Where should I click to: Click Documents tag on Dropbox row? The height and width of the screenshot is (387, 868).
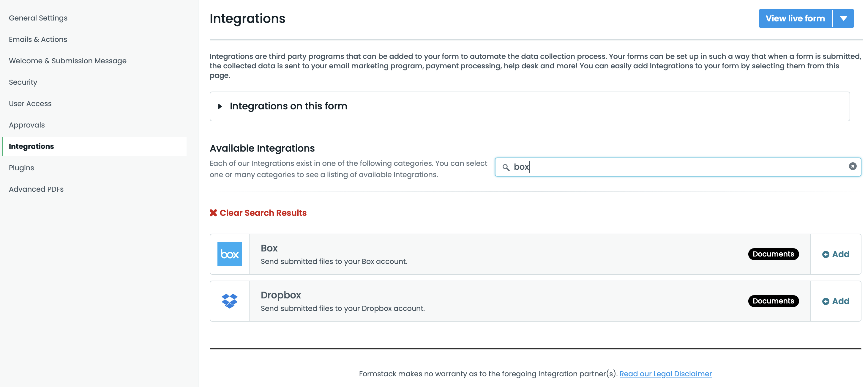773,301
